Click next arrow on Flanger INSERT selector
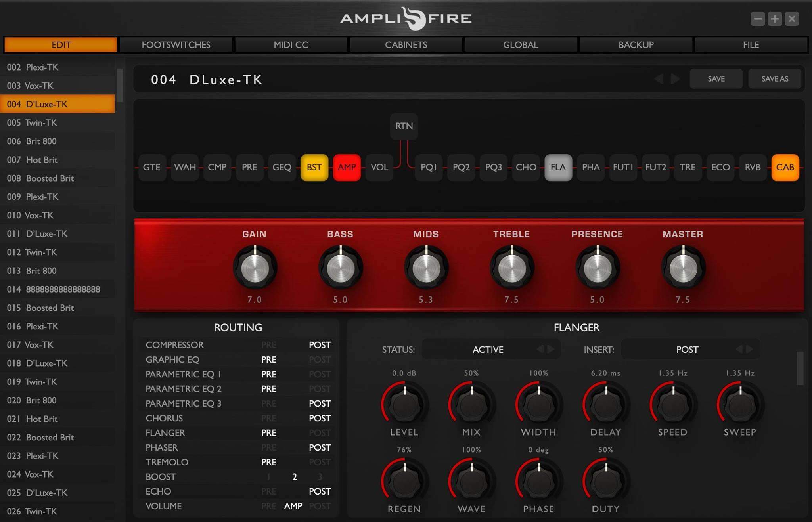The height and width of the screenshot is (522, 812). pyautogui.click(x=749, y=349)
